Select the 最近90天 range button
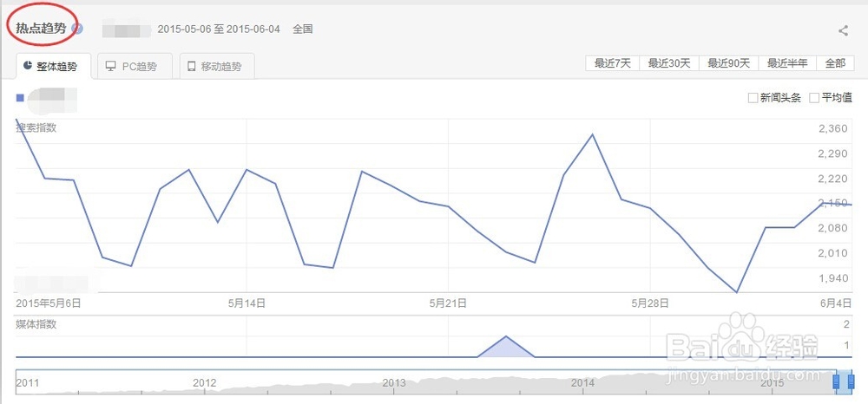This screenshot has width=868, height=404. point(728,63)
